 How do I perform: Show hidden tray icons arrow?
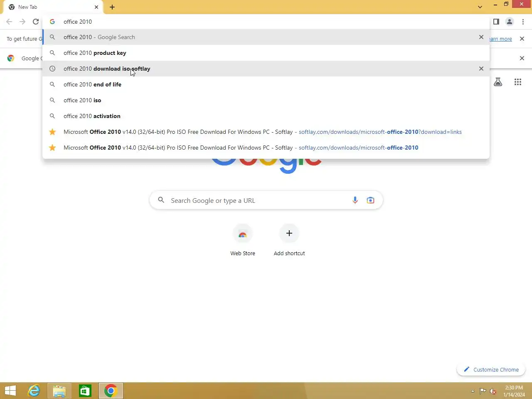click(473, 391)
